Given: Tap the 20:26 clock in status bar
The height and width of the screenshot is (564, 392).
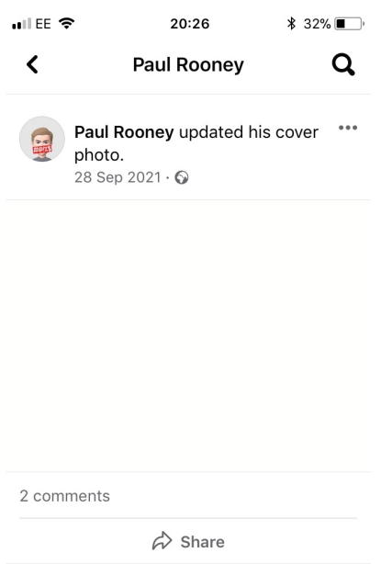Looking at the screenshot, I should [x=190, y=24].
